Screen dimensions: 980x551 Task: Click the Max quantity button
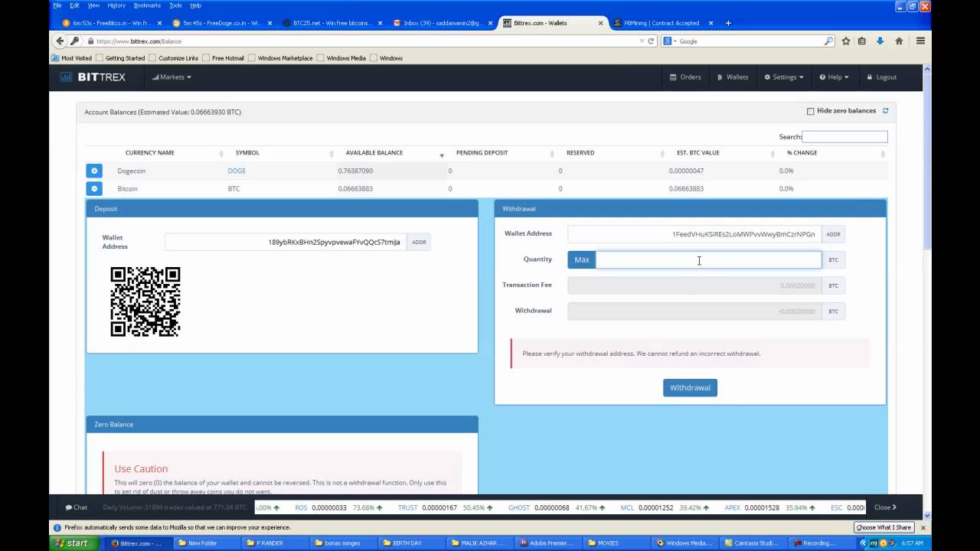pyautogui.click(x=582, y=260)
